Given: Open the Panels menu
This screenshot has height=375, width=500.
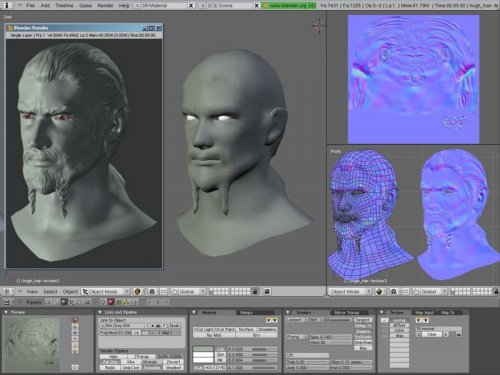Looking at the screenshot, I should 34,302.
